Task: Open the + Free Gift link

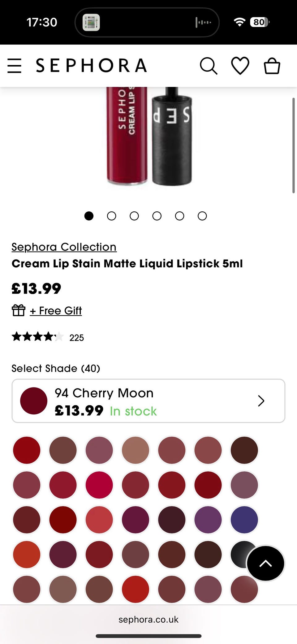Action: [56, 310]
